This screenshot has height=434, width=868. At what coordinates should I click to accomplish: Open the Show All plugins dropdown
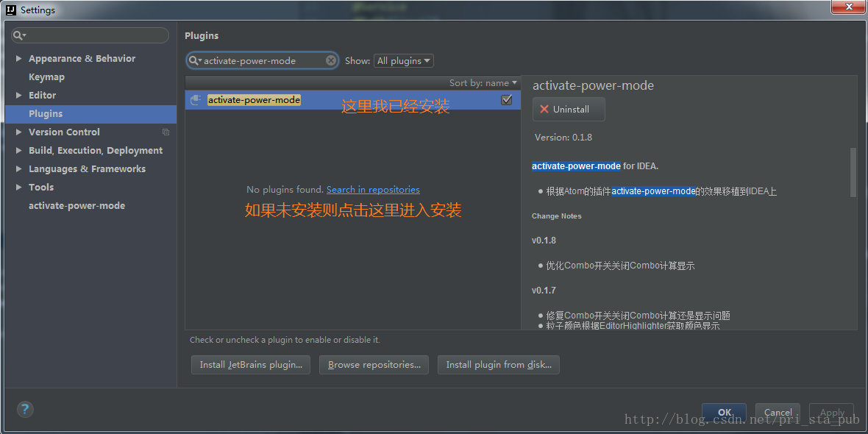click(404, 61)
